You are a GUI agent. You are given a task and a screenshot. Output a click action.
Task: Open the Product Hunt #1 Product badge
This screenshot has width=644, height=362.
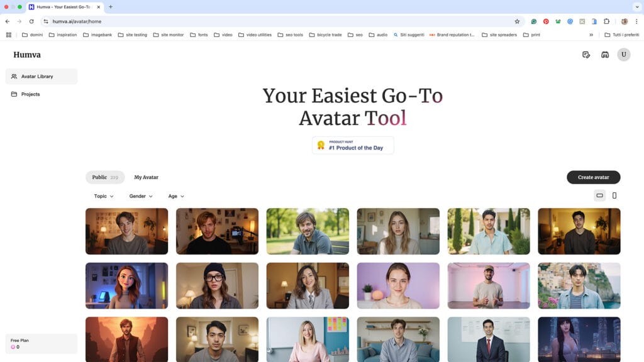coord(353,145)
